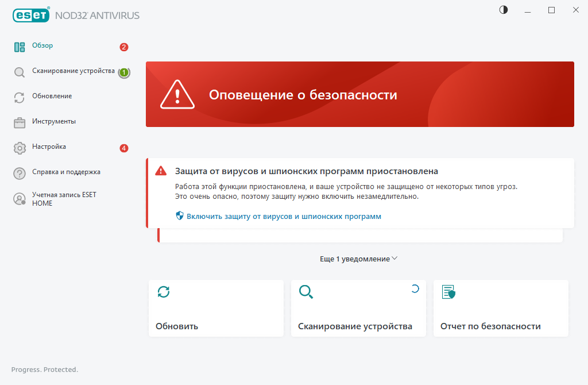
Task: Click the ESET logo
Action: click(31, 15)
